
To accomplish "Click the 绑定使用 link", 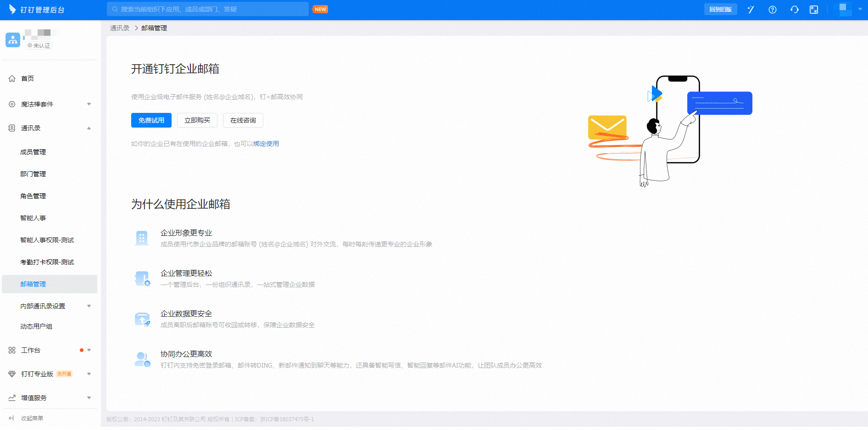I will point(266,144).
